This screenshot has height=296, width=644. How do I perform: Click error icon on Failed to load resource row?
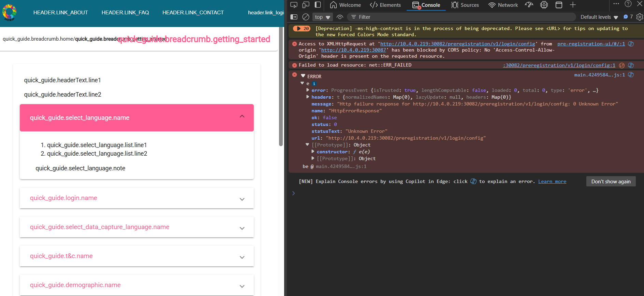click(x=294, y=65)
